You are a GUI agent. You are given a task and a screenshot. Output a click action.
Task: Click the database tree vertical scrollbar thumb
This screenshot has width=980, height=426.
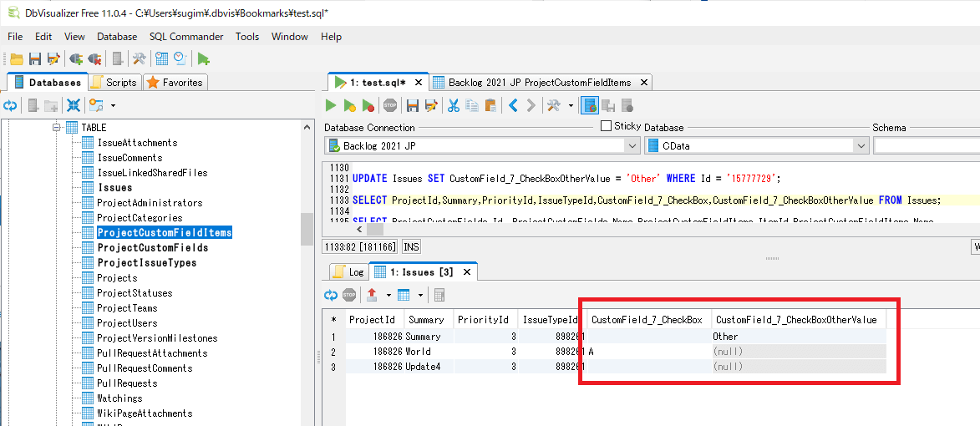(307, 229)
